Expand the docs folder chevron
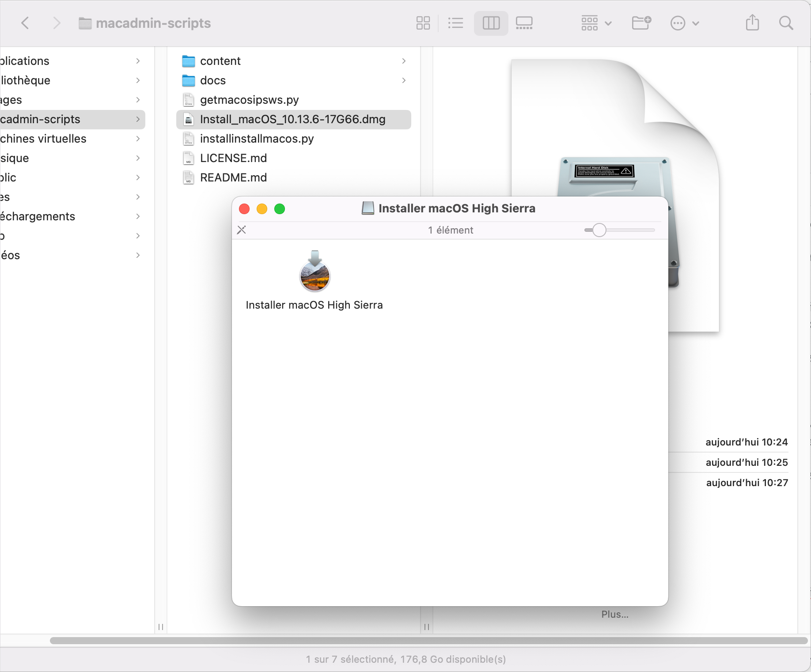The image size is (811, 672). point(403,80)
